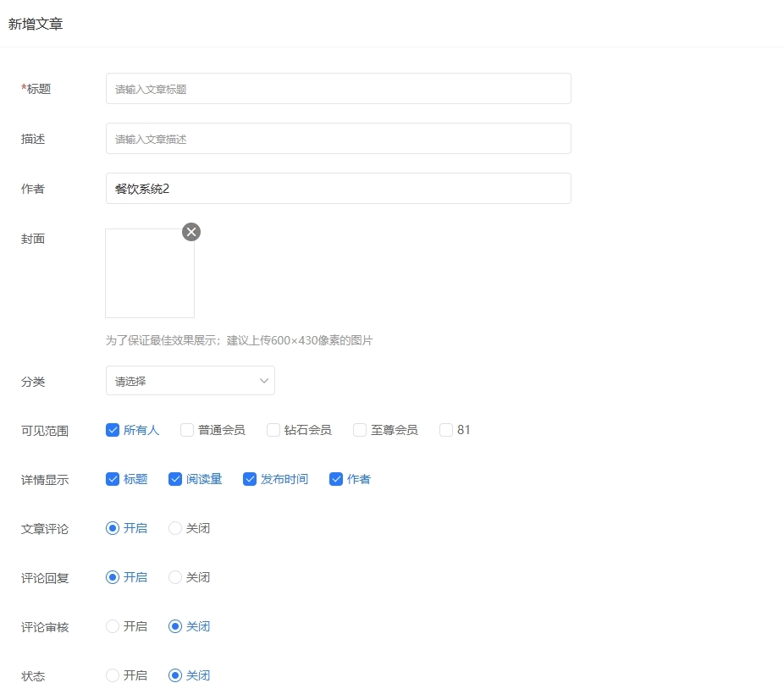Select 开启 for 评论审核
The width and height of the screenshot is (784, 694).
[113, 626]
